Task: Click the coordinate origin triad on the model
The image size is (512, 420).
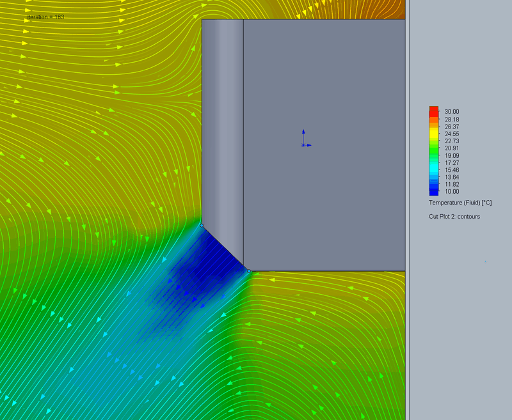Action: (x=306, y=139)
